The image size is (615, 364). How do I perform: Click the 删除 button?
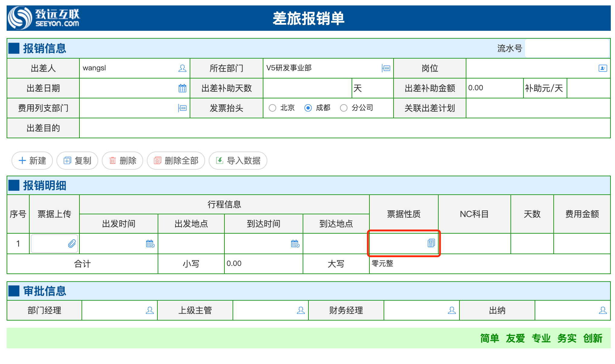tap(122, 161)
